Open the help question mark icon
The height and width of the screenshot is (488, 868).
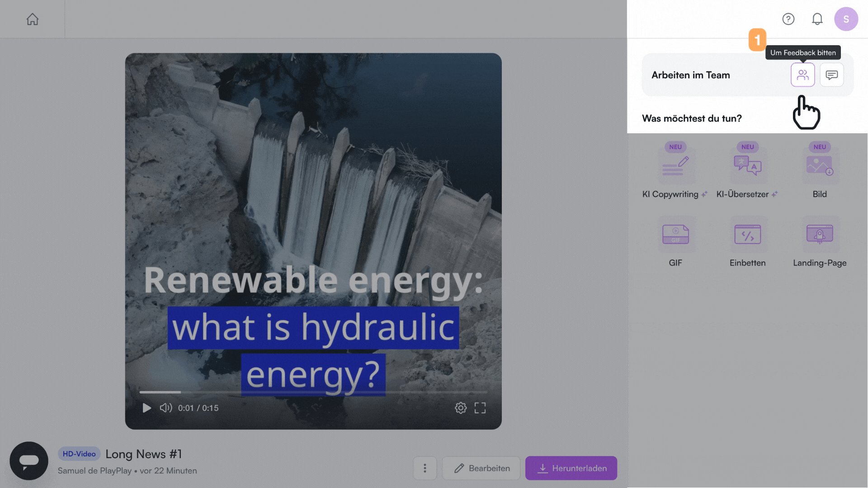tap(788, 19)
